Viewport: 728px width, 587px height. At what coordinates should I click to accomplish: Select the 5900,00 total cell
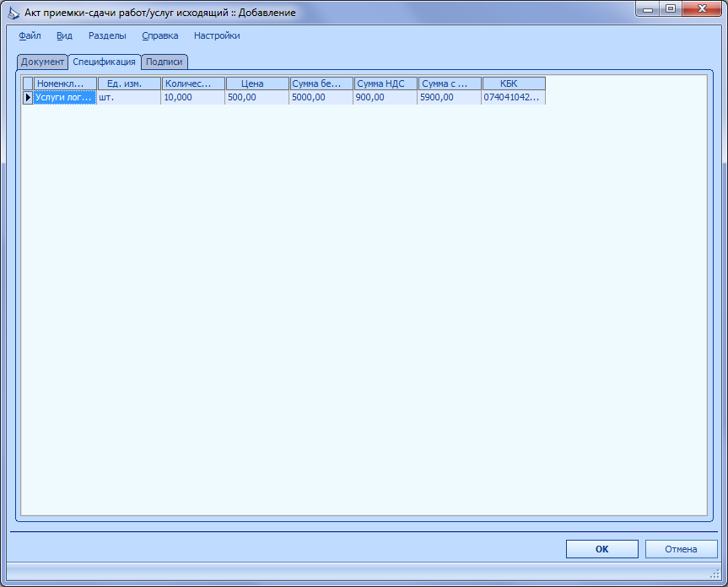click(x=450, y=98)
